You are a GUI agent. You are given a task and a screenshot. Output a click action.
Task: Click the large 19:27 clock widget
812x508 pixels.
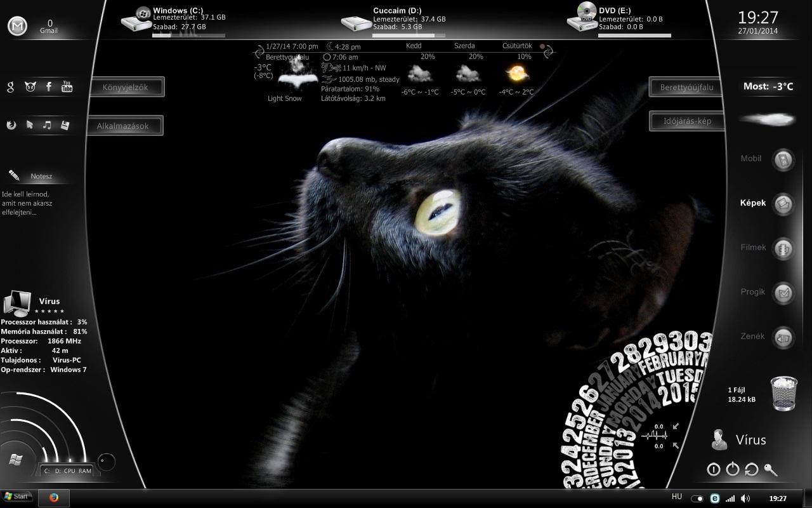[x=758, y=17]
